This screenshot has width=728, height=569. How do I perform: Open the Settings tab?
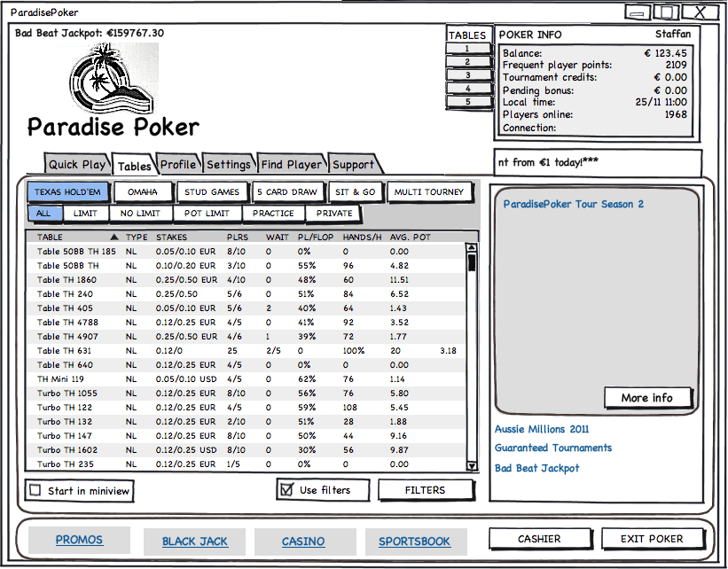[x=229, y=164]
